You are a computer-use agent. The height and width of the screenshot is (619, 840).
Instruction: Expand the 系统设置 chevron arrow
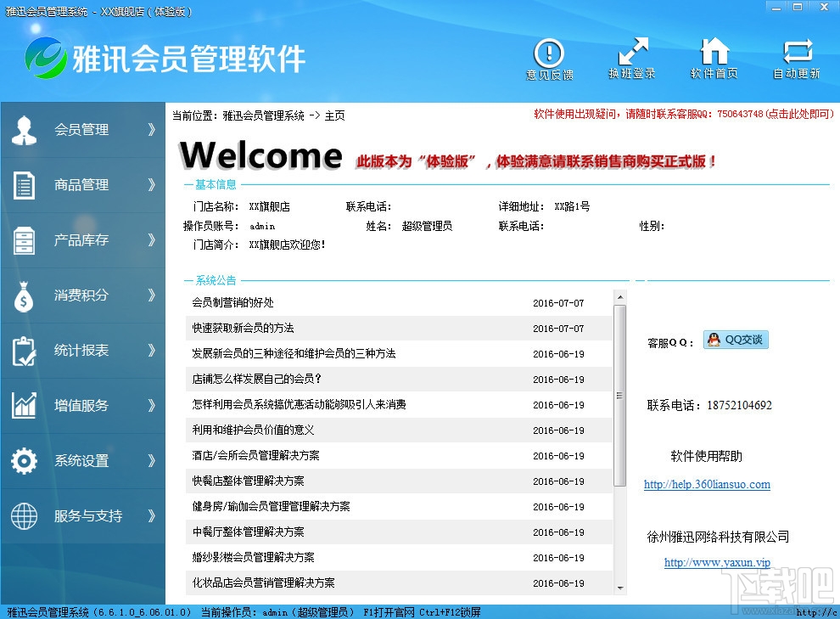tap(152, 461)
